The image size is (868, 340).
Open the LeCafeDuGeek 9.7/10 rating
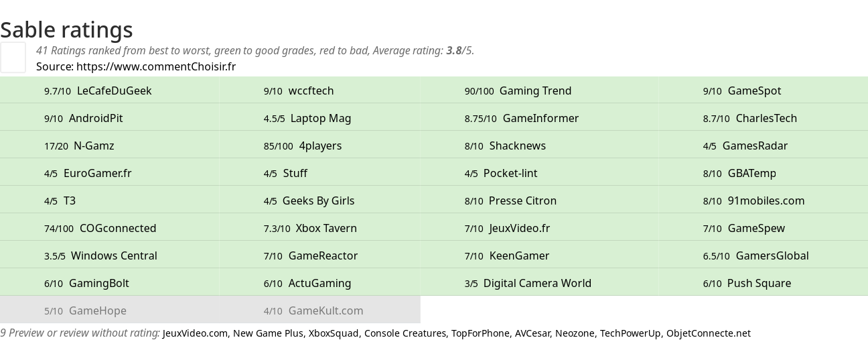tap(98, 91)
